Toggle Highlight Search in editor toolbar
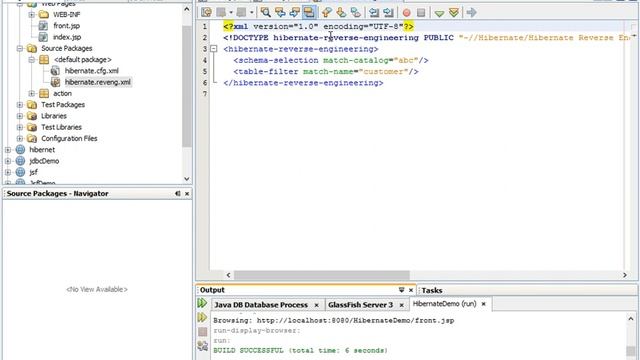Screen dimensions: 640x360 point(309,13)
